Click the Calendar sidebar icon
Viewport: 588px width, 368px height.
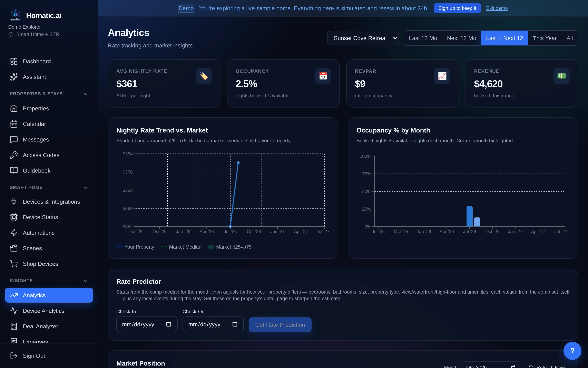coord(14,124)
